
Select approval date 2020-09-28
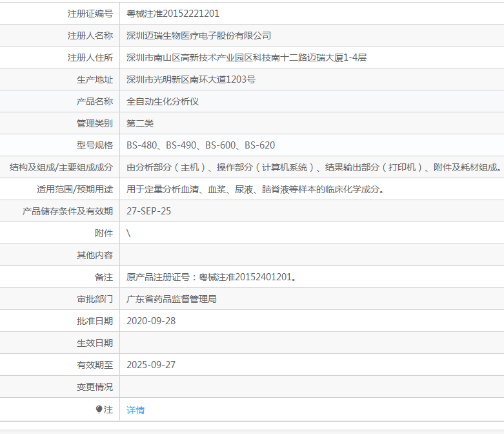tap(151, 321)
